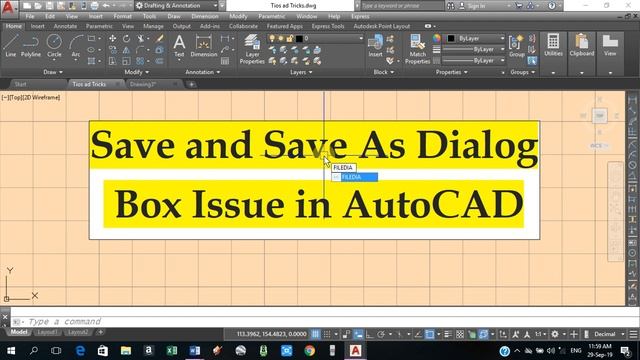Screen dimensions: 640x360
Task: Toggle lineweight display in status bar
Action: (x=448, y=334)
